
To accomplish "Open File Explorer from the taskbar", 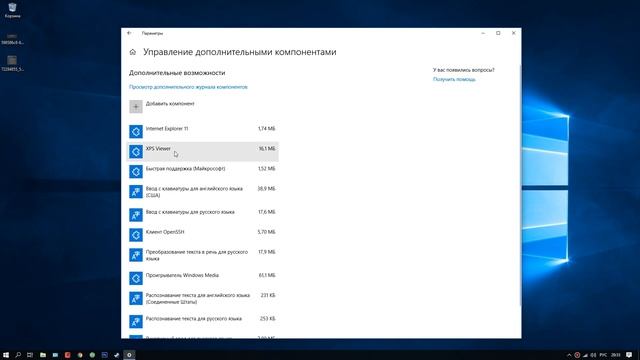I will [x=42, y=355].
